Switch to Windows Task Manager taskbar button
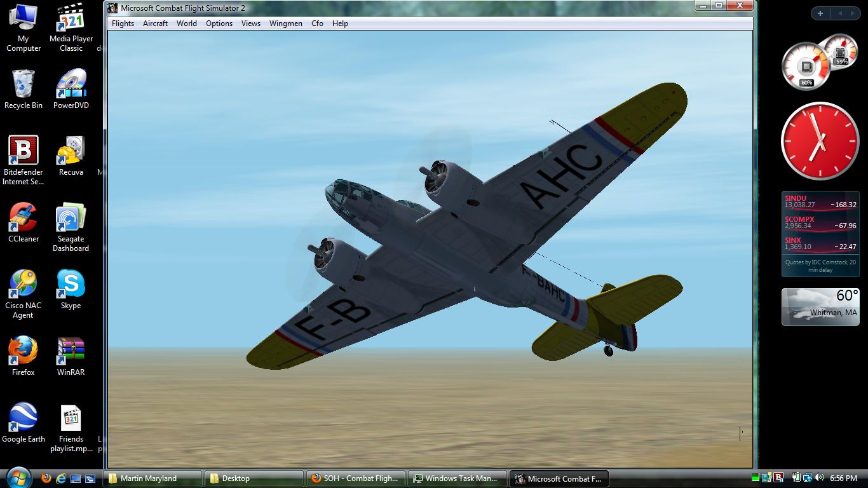This screenshot has height=488, width=868. tap(458, 478)
